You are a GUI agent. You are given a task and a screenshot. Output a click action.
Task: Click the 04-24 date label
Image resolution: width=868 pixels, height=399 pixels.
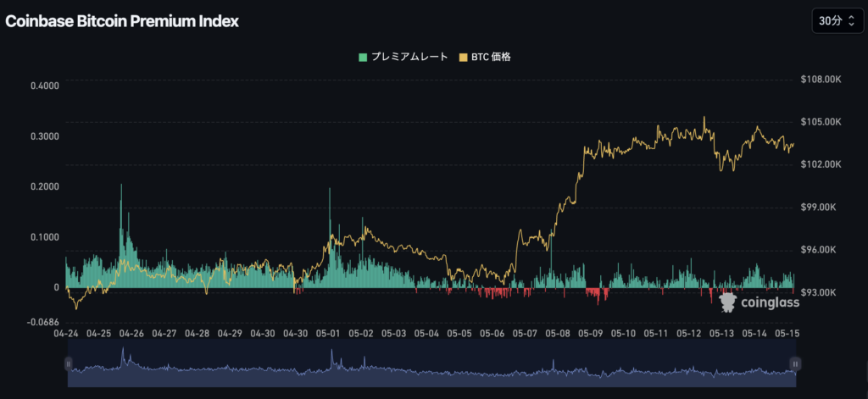pyautogui.click(x=65, y=334)
